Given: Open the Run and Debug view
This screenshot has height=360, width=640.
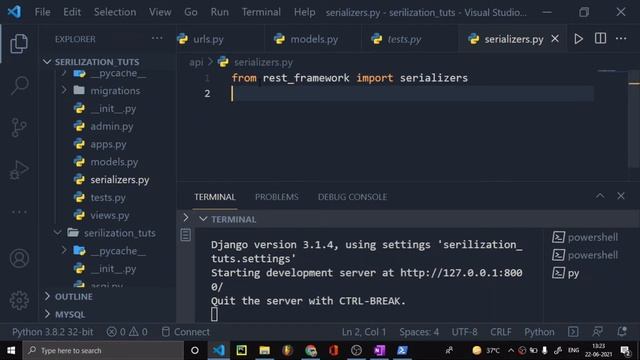Looking at the screenshot, I should pyautogui.click(x=19, y=169).
